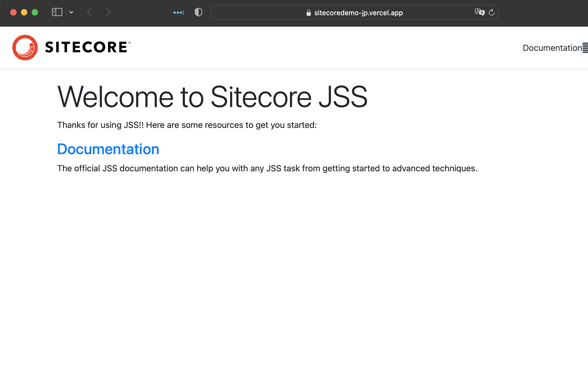Image resolution: width=588 pixels, height=379 pixels.
Task: Click the Welcome to Sitecore JSS heading
Action: pyautogui.click(x=212, y=97)
